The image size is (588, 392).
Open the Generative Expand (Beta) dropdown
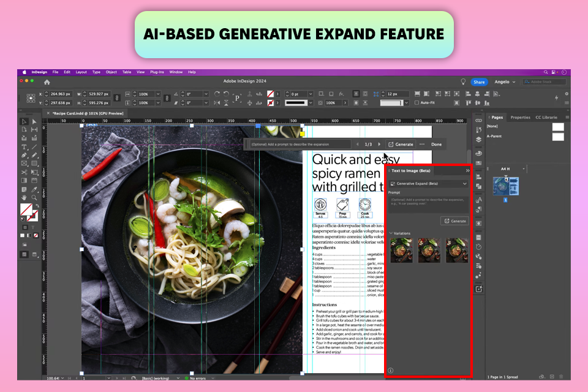point(429,183)
